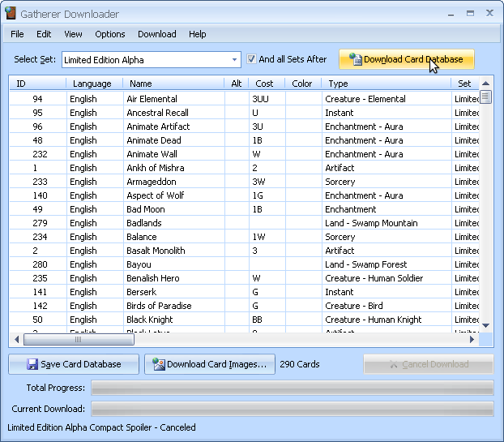Screen dimensions: 504x442
Task: Click the floppy disk icon on Save Card Database
Action: coord(32,364)
